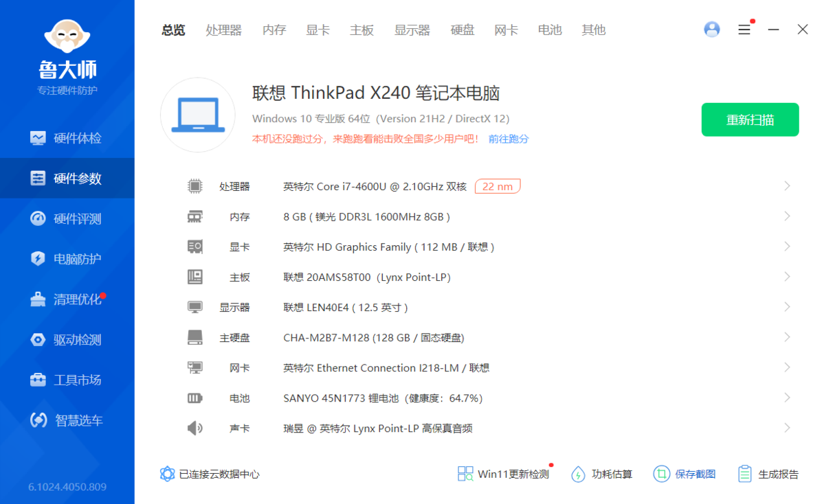This screenshot has height=504, width=824.
Task: Switch to the 电池 tab
Action: (x=550, y=30)
